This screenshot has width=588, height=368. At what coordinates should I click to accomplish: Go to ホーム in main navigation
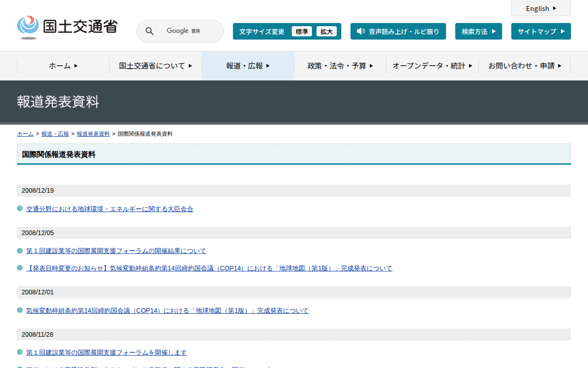coord(63,66)
